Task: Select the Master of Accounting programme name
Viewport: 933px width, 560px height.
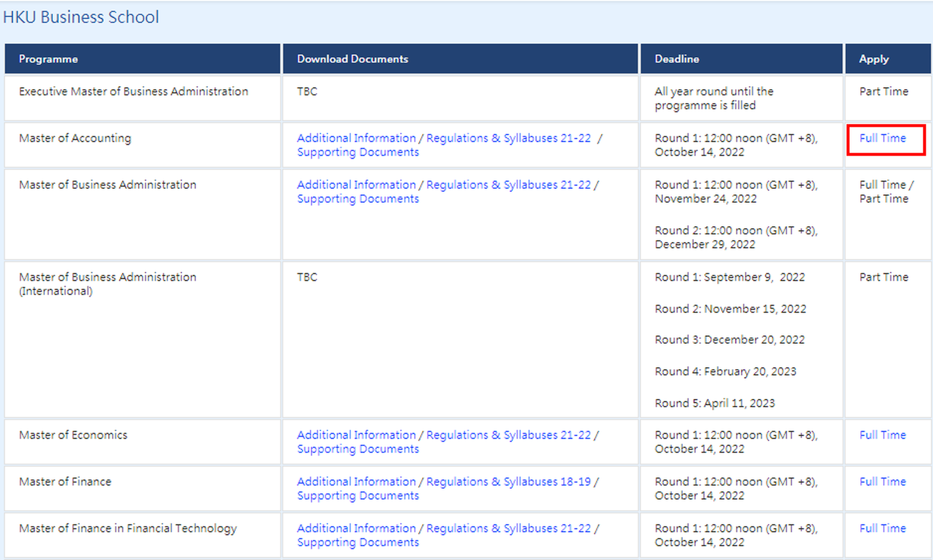Action: [75, 138]
